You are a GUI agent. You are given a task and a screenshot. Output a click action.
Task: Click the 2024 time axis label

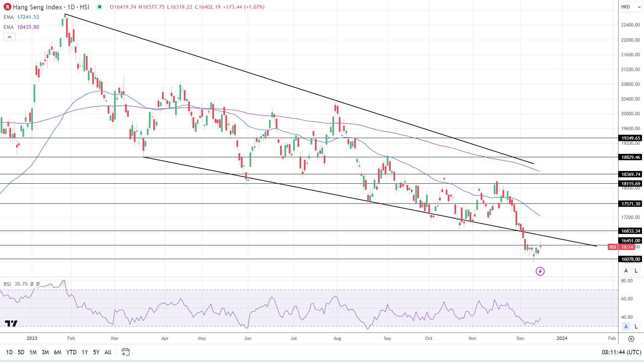click(562, 338)
